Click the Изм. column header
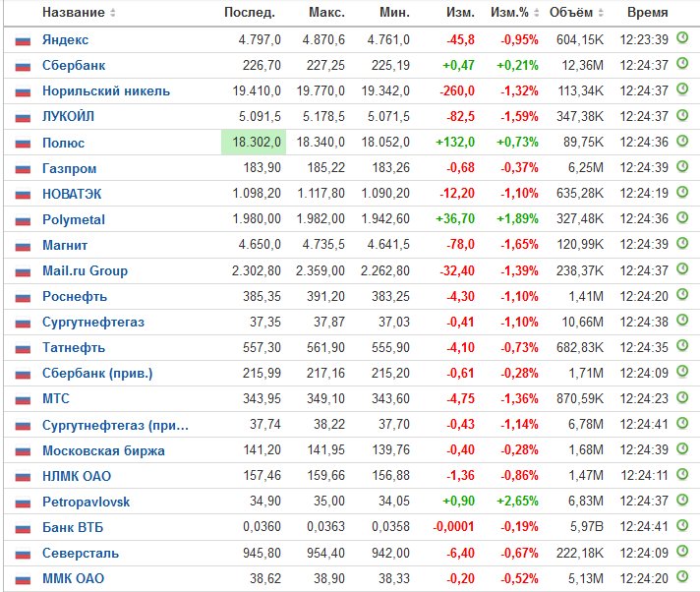The width and height of the screenshot is (700, 592). [x=460, y=13]
